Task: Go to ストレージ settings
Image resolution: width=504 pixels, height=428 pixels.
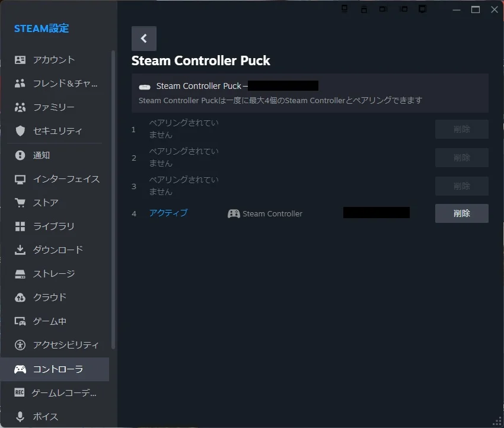Action: pos(55,274)
